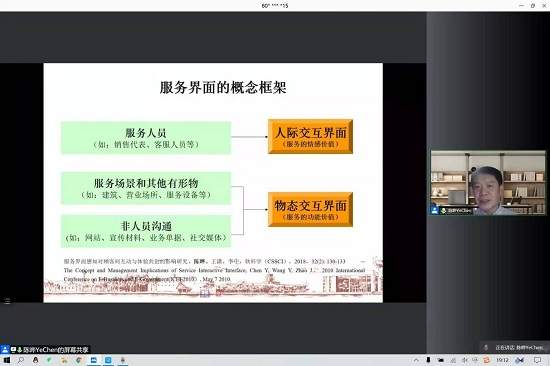This screenshot has width=550, height=366.
Task: Select the speaker's video thumbnail
Action: 488,183
